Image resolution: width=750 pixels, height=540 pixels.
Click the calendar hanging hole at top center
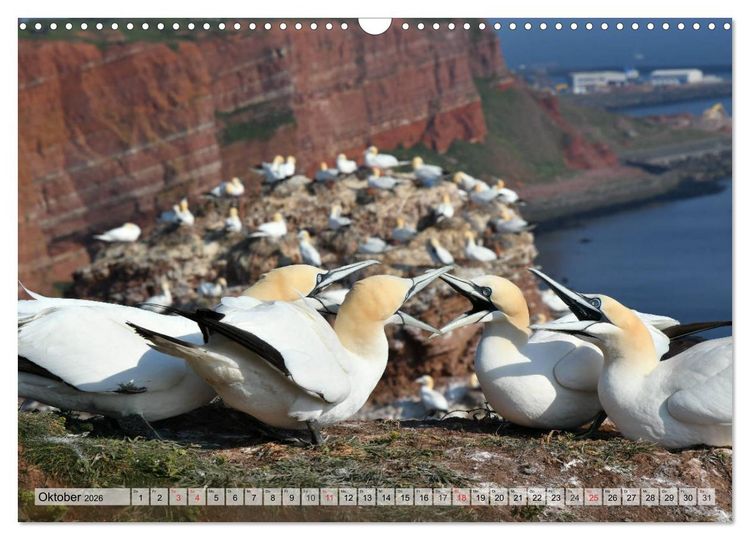click(375, 25)
